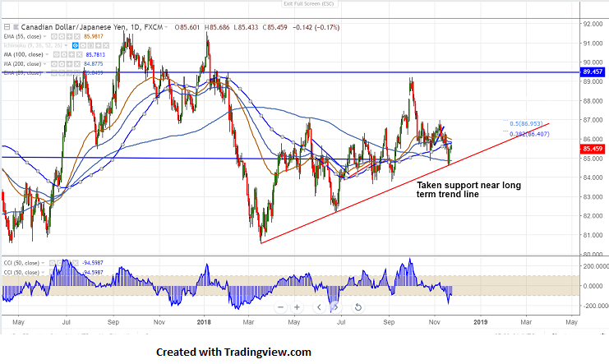This screenshot has height=364, width=609.
Task: Toggle visibility eye of MA (200, close)
Action: coord(54,64)
